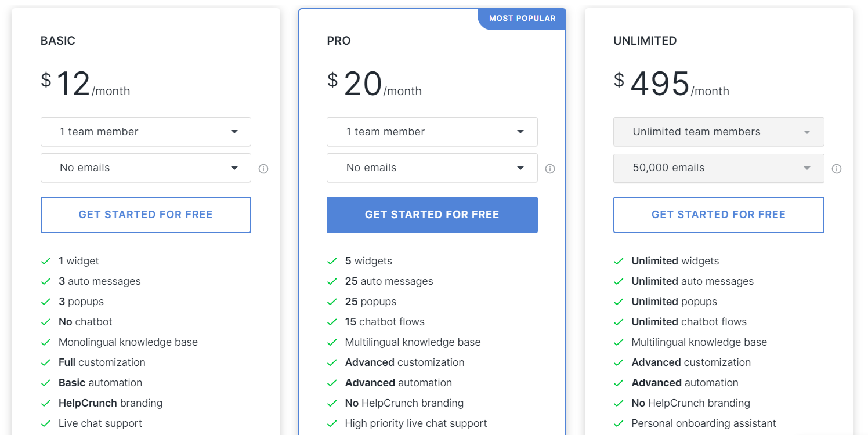Click green checkmark next to Basic 1 widget

click(46, 261)
